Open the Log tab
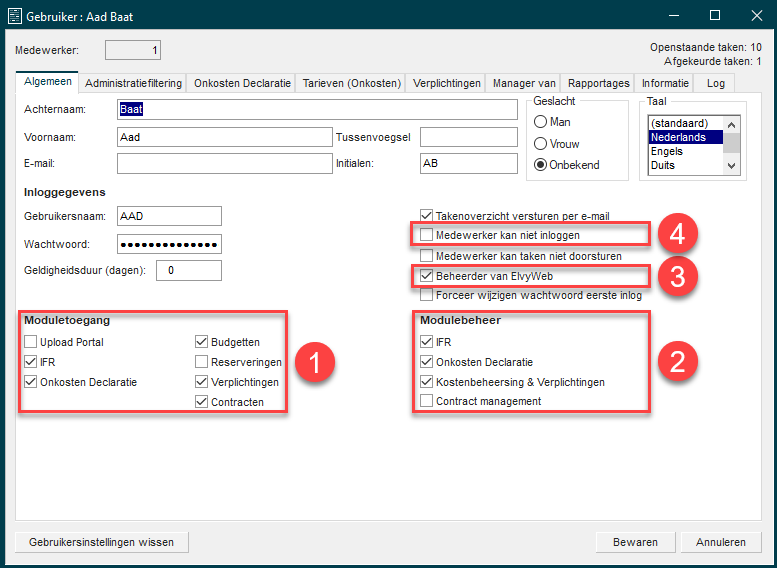The height and width of the screenshot is (568, 777). pyautogui.click(x=715, y=83)
